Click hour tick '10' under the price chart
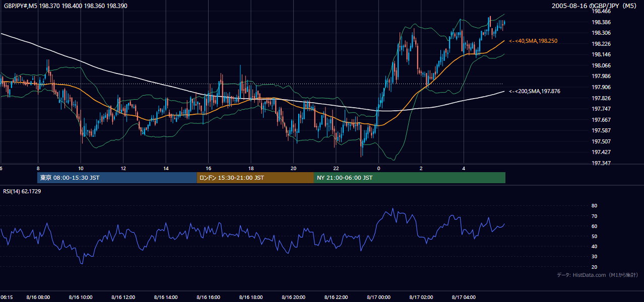Viewport: 644px width, 302px height. point(81,168)
